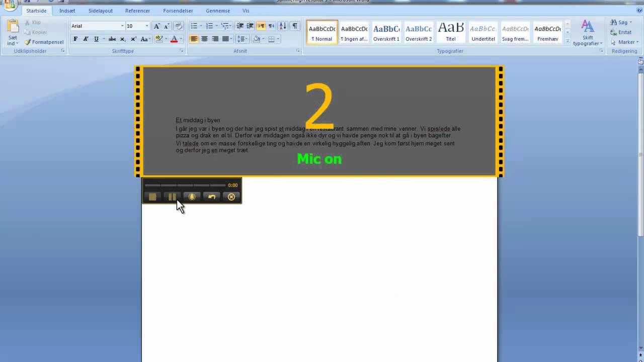Apply the Overskrift 2 style

tap(419, 33)
